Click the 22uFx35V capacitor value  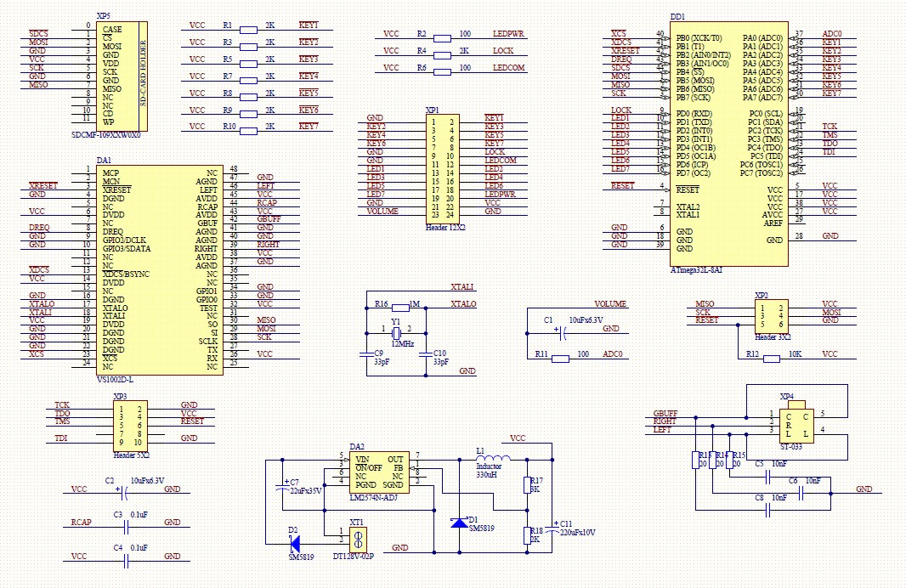click(305, 491)
